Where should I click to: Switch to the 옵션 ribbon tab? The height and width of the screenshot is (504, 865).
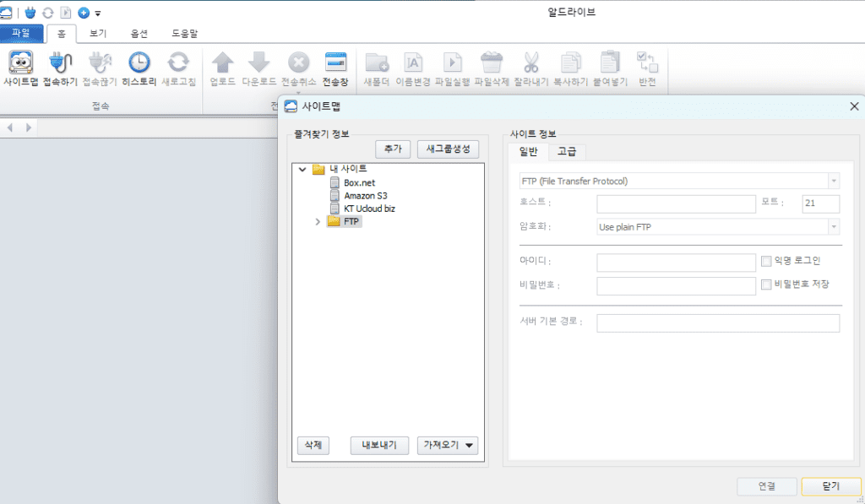(139, 34)
